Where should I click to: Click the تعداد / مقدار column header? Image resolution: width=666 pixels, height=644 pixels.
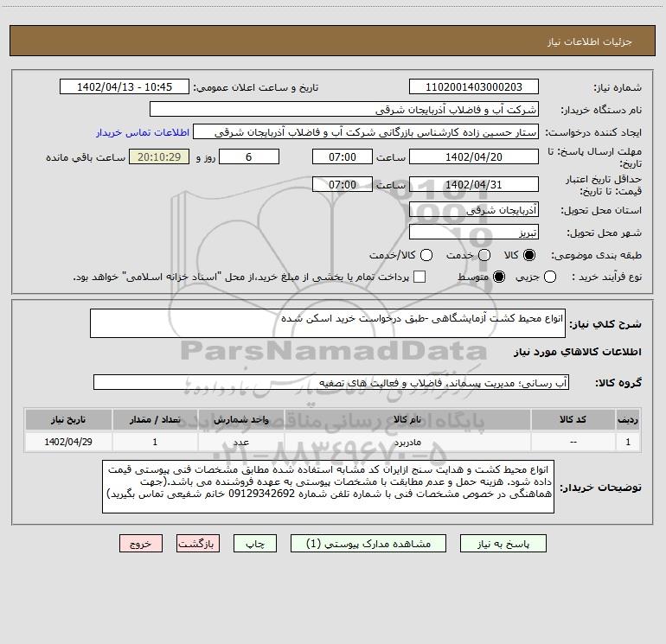155,420
